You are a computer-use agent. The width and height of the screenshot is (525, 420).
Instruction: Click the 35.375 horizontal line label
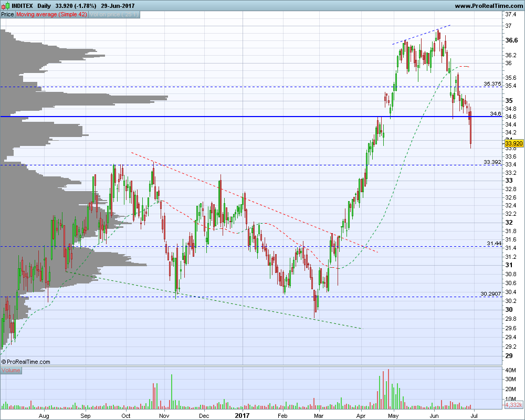(x=492, y=83)
